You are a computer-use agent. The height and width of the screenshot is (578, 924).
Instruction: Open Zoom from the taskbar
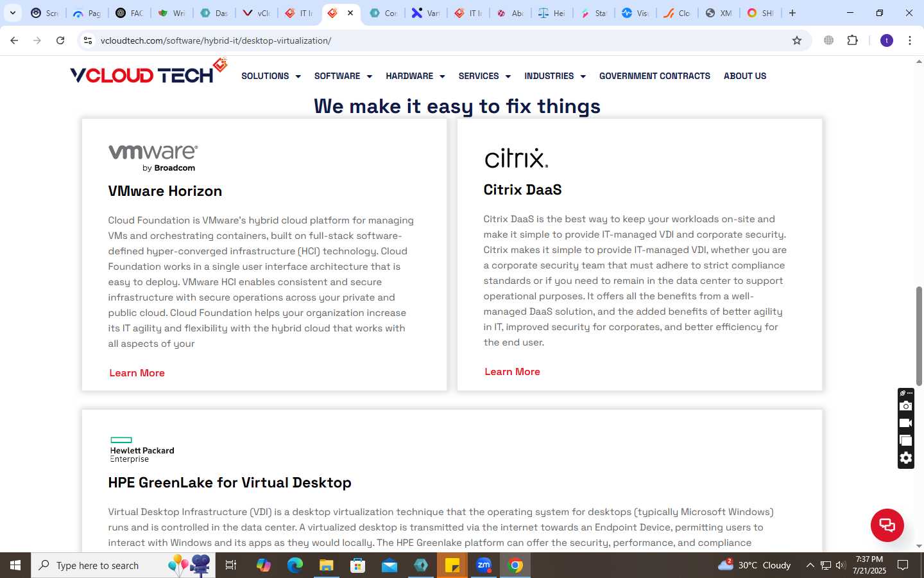[x=484, y=565]
